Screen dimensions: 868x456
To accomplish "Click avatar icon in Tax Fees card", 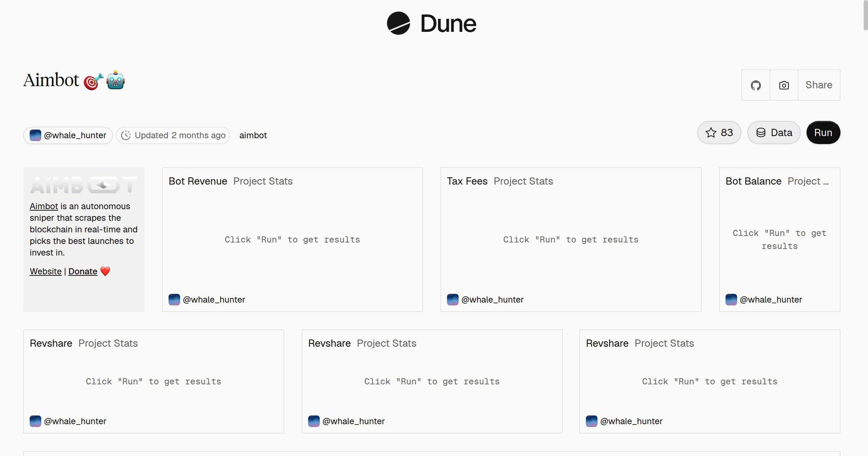I will coord(453,300).
